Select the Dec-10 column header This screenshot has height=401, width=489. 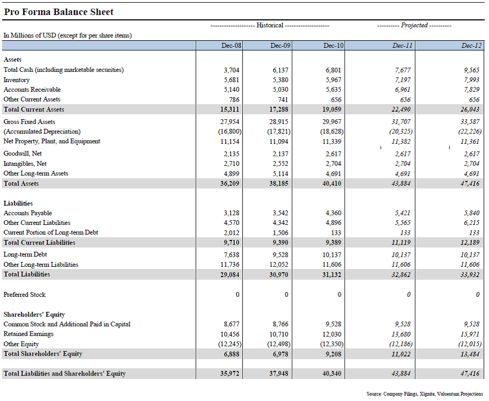coord(333,46)
